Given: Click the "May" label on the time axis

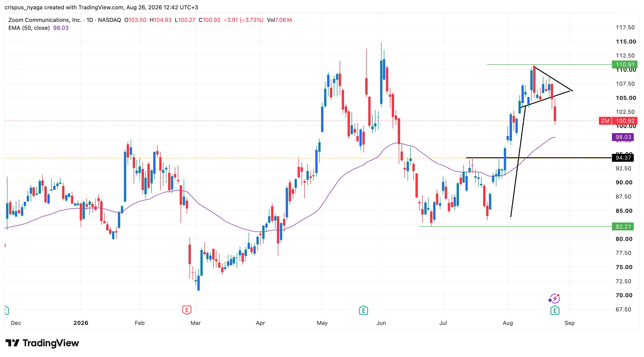Looking at the screenshot, I should [x=322, y=323].
